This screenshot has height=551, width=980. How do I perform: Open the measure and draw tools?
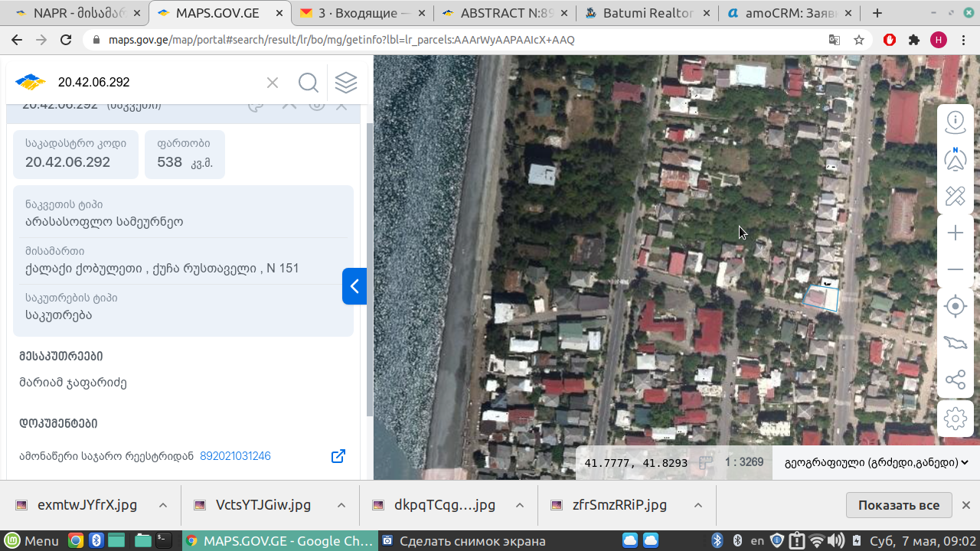(x=955, y=196)
